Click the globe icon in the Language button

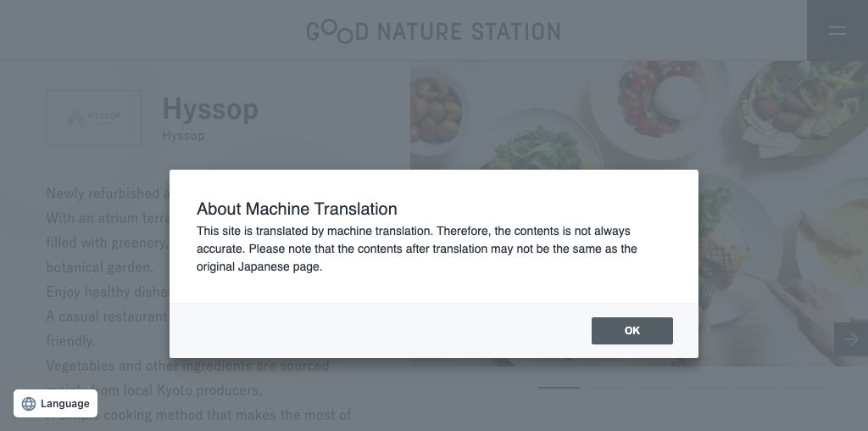click(29, 404)
